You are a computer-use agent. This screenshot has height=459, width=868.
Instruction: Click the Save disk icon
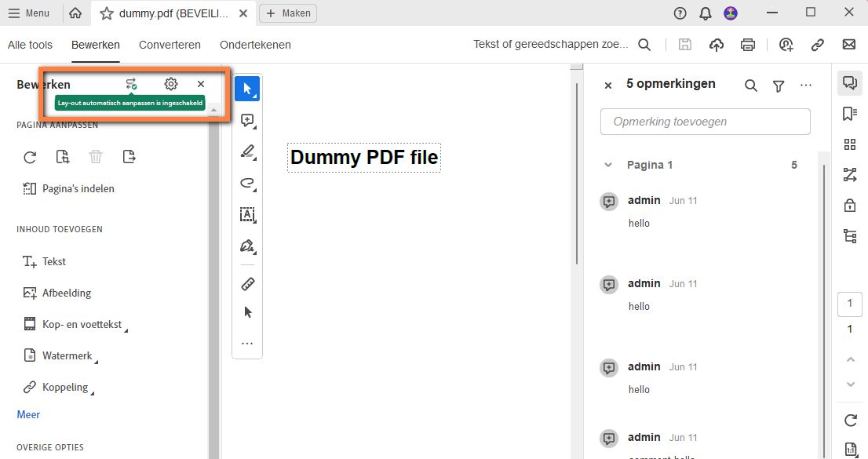685,45
